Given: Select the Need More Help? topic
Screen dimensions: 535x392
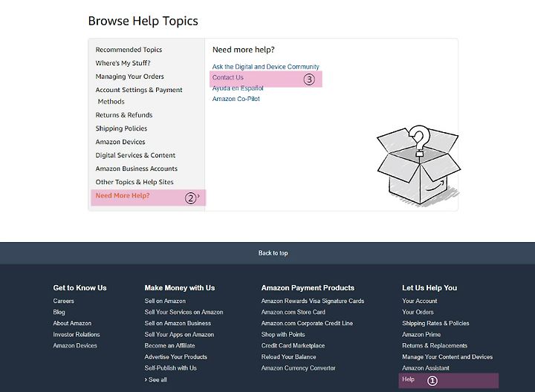Looking at the screenshot, I should tap(123, 196).
